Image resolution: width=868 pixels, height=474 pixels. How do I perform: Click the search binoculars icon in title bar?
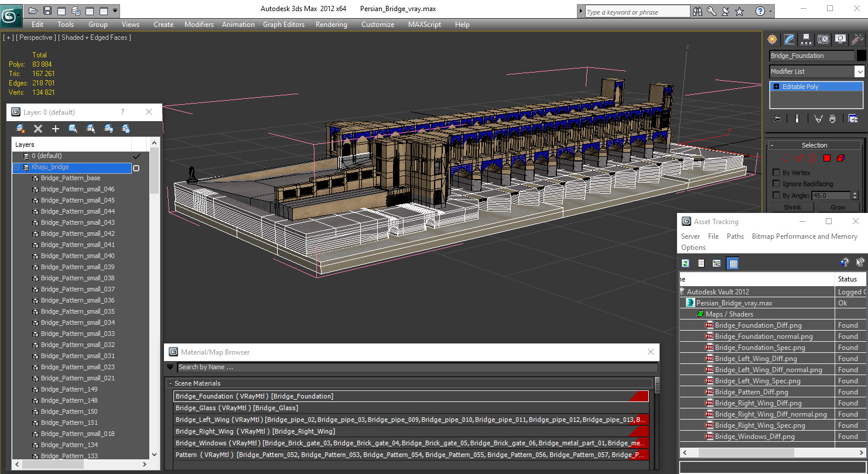698,11
